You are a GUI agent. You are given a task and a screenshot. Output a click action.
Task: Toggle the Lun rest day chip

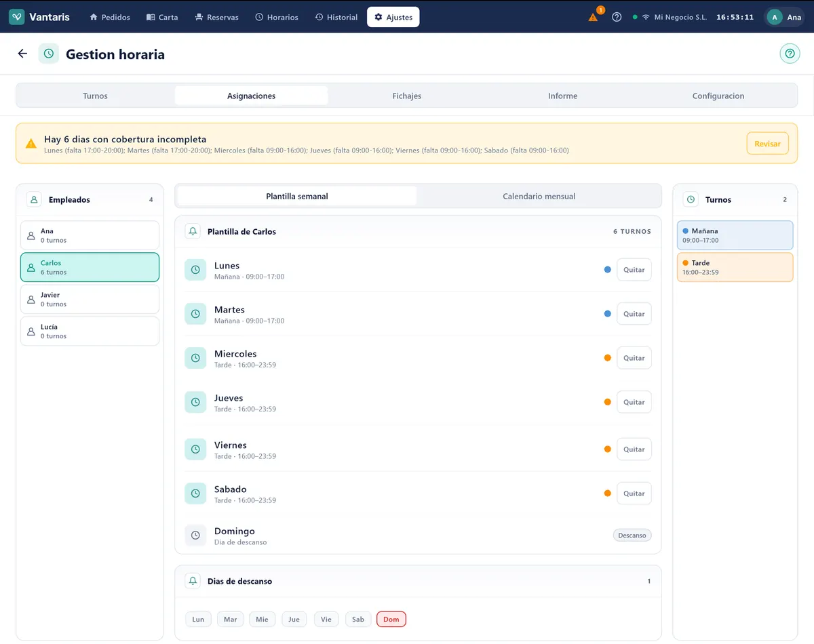(198, 619)
